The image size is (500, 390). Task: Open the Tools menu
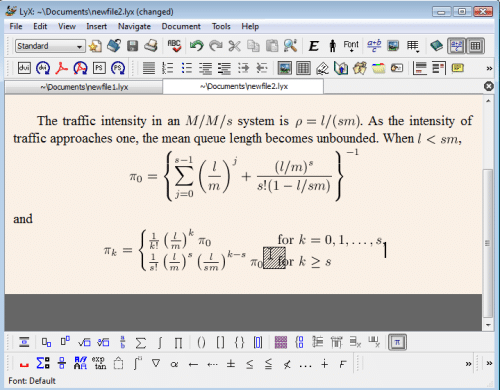221,26
